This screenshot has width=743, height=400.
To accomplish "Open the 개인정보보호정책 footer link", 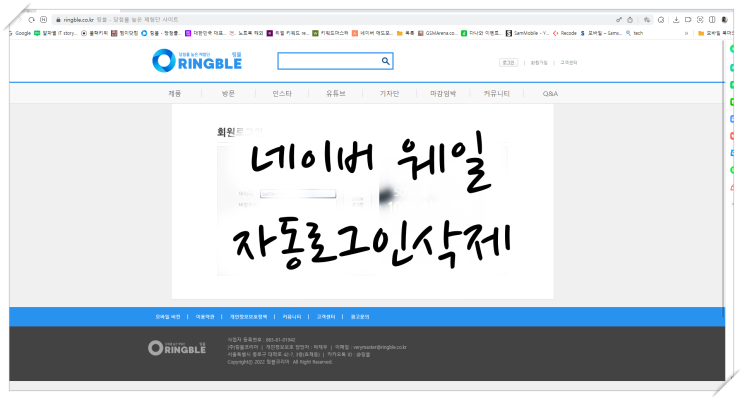I will [248, 317].
